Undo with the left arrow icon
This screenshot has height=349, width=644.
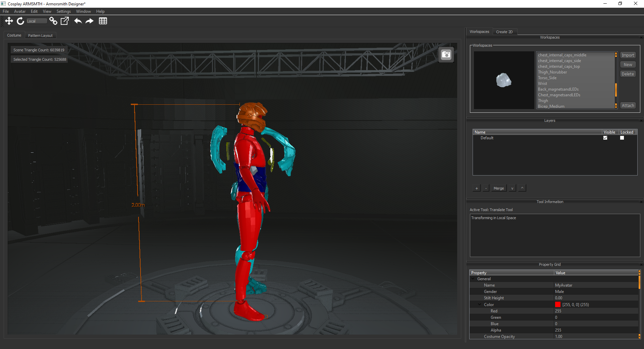pyautogui.click(x=78, y=21)
